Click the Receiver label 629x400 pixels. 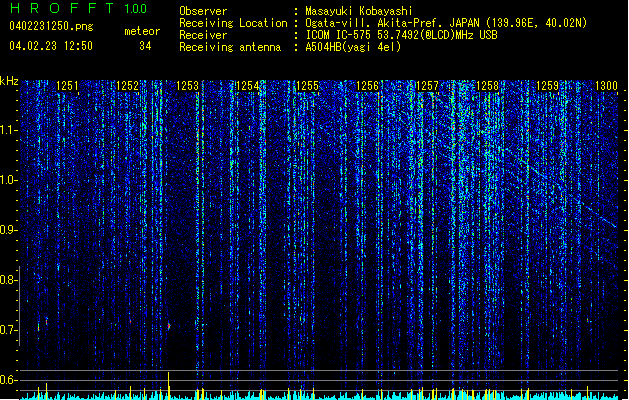click(203, 35)
